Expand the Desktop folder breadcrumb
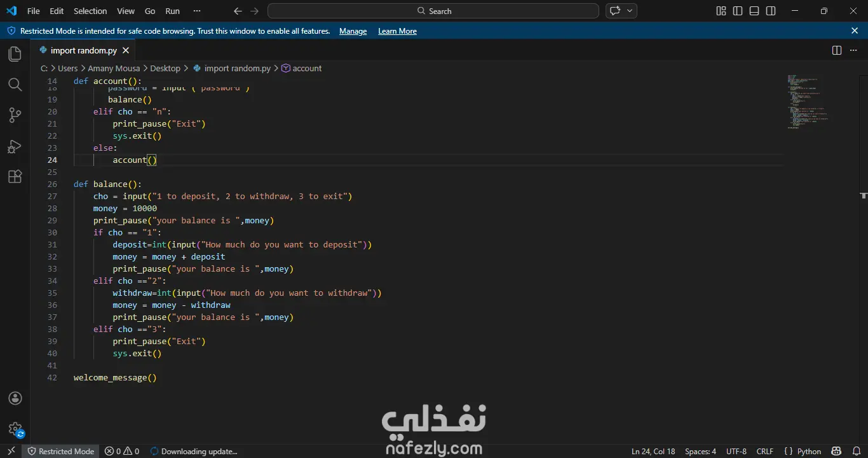Viewport: 868px width, 458px height. [165, 68]
